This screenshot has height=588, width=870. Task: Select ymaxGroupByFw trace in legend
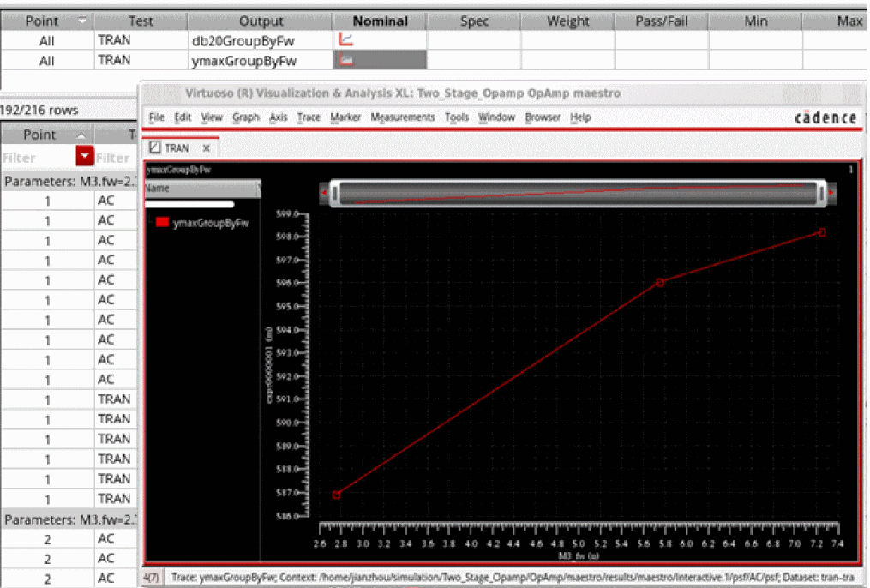[210, 223]
